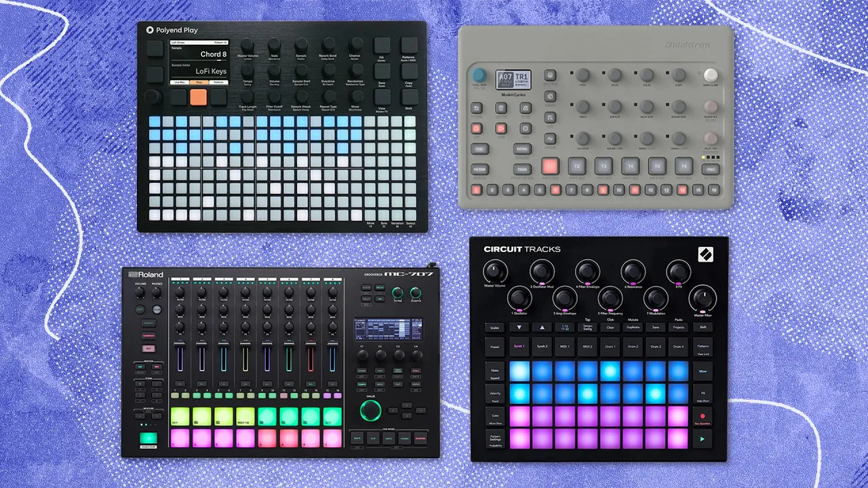The height and width of the screenshot is (488, 868).
Task: Click the Filter Cutoff knob on Polyend Play
Action: click(274, 96)
